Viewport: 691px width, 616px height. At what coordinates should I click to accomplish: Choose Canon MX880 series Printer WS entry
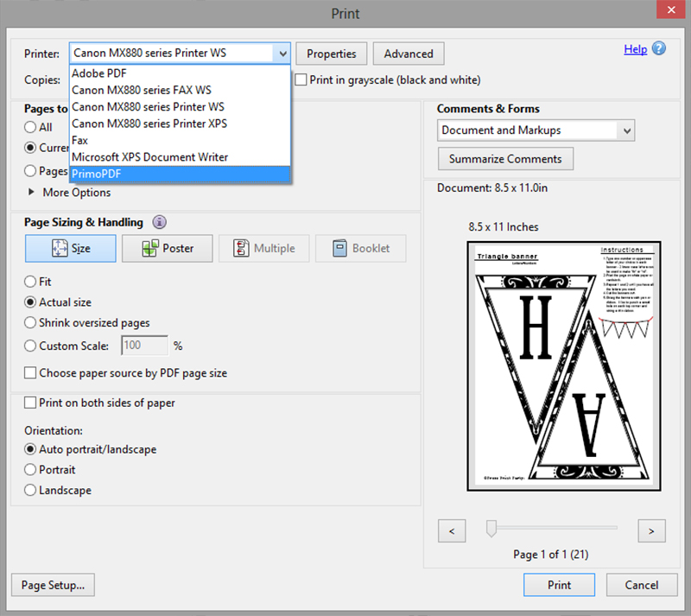pos(180,107)
